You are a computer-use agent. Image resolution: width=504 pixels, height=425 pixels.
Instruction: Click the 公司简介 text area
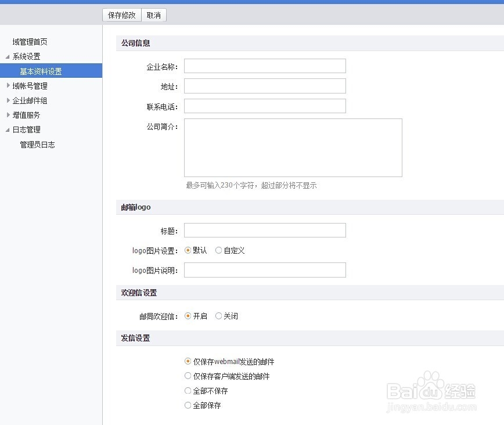293,147
